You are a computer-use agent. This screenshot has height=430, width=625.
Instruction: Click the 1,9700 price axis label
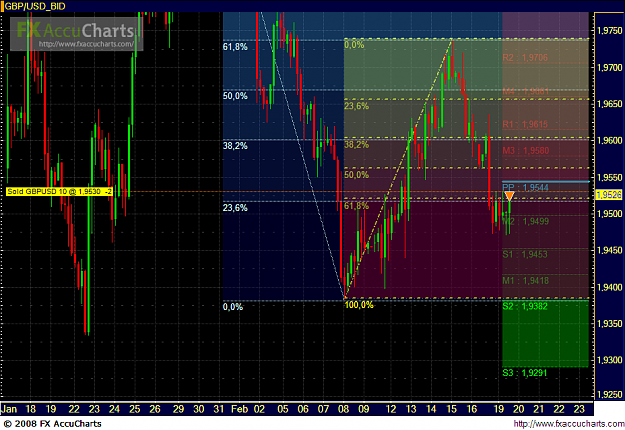click(x=610, y=68)
